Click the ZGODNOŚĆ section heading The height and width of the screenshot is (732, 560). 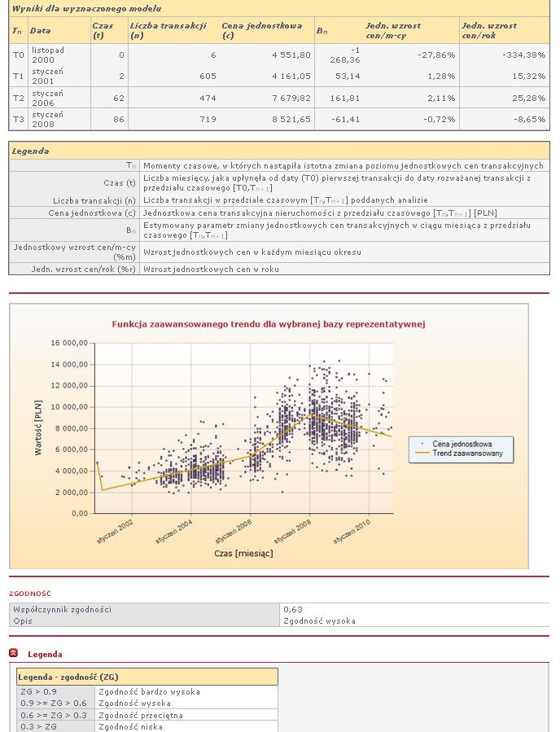point(30,594)
